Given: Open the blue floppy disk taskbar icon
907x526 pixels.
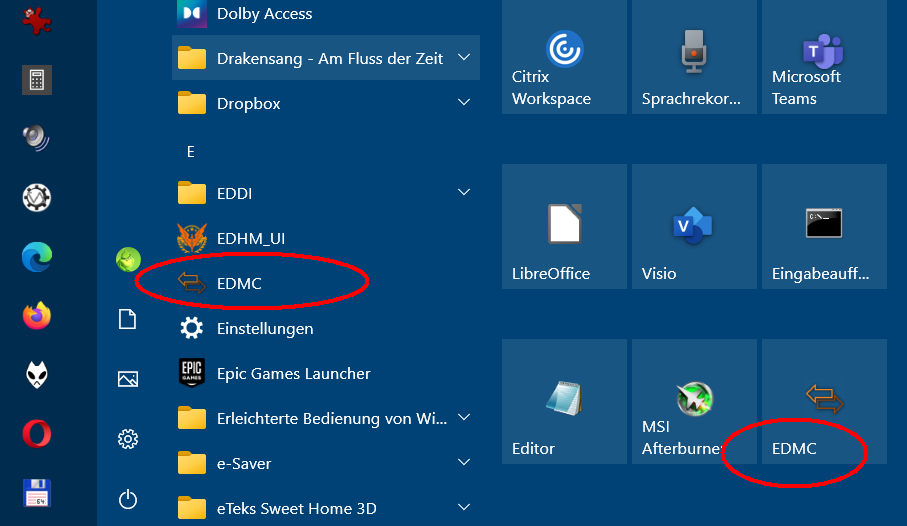Looking at the screenshot, I should click(x=37, y=493).
